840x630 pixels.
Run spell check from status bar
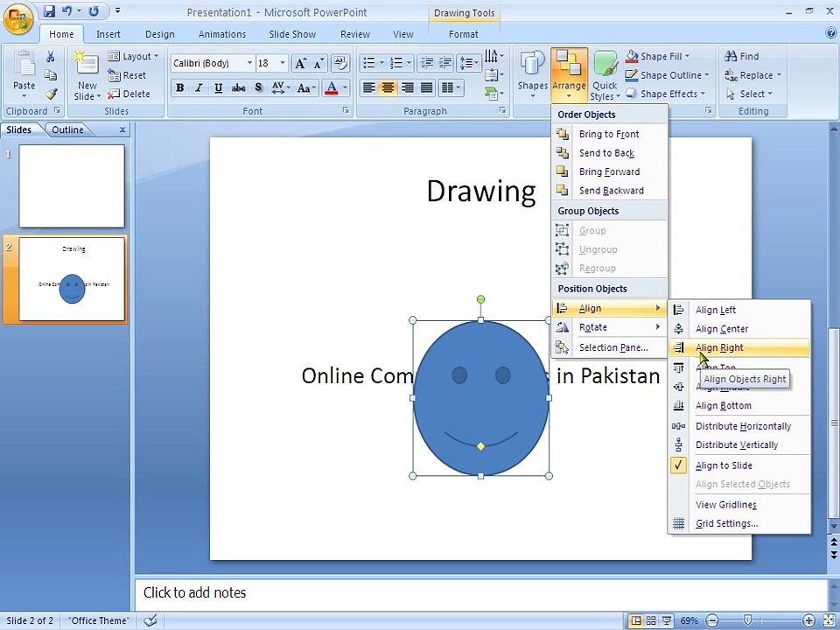coord(150,620)
